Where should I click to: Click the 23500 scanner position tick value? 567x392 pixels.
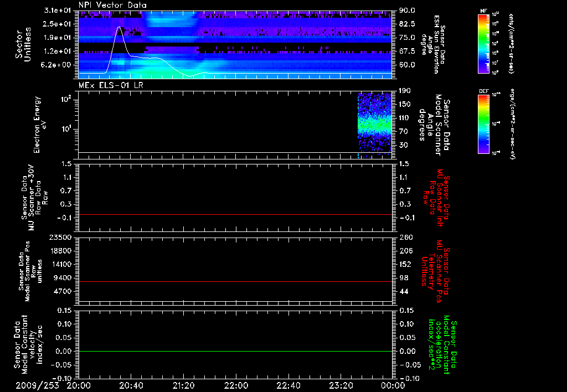[x=60, y=237]
